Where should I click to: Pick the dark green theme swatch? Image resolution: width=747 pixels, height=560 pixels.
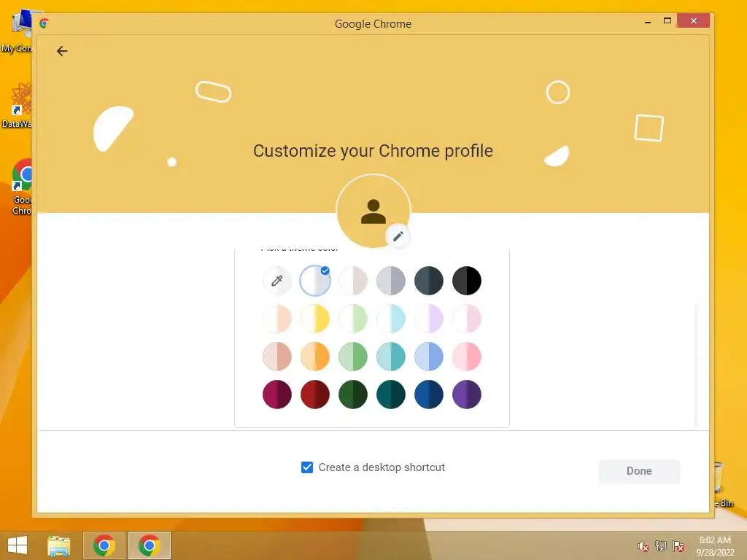click(353, 394)
